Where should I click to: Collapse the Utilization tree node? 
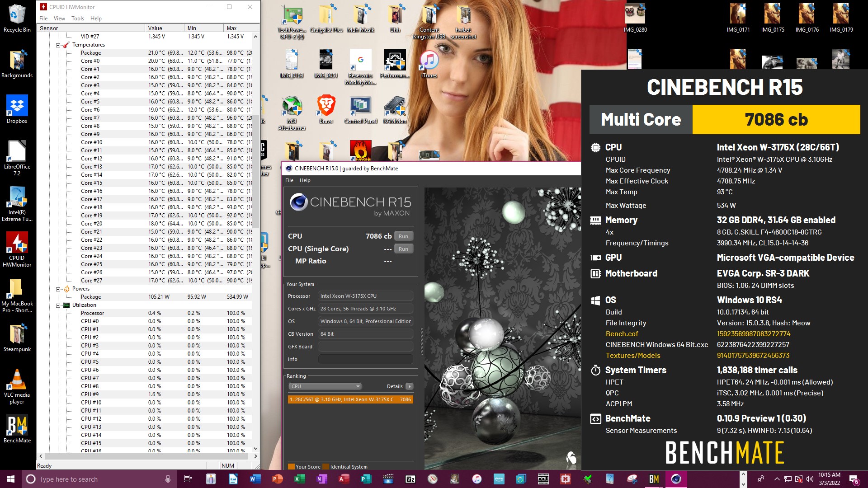(x=58, y=305)
